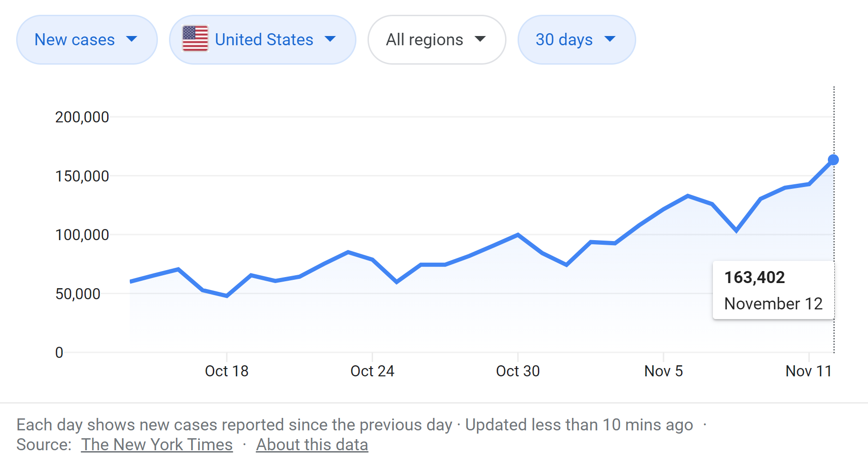The width and height of the screenshot is (868, 459).
Task: Click the Oct 30 axis label
Action: click(x=518, y=371)
